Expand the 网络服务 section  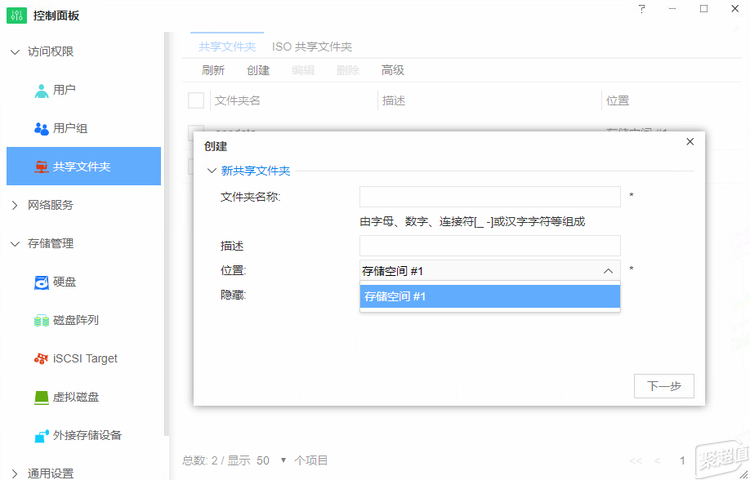tap(14, 205)
